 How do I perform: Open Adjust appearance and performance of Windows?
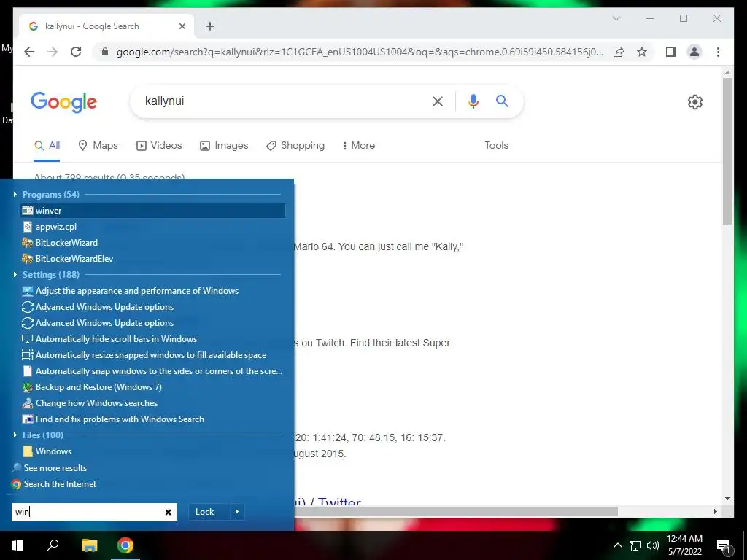click(153, 290)
